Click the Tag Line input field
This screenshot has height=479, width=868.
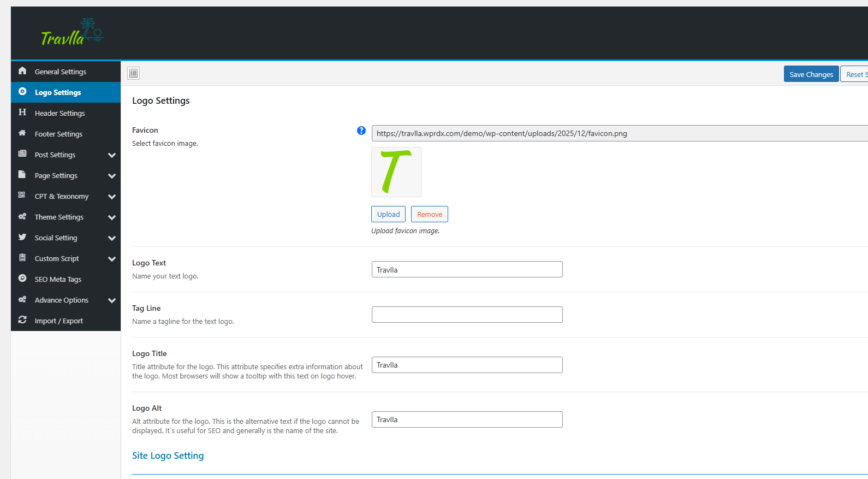[x=467, y=315]
